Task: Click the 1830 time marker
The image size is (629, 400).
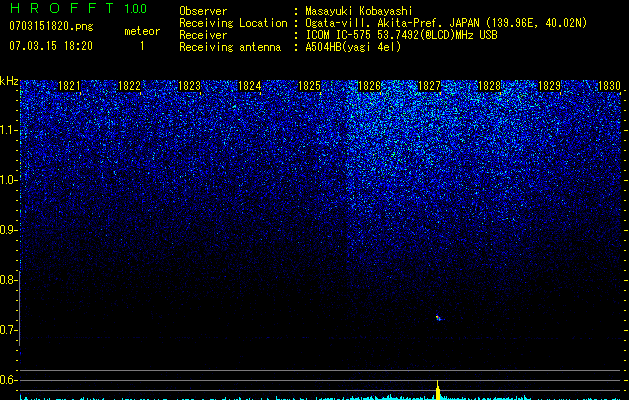Action: coord(609,86)
